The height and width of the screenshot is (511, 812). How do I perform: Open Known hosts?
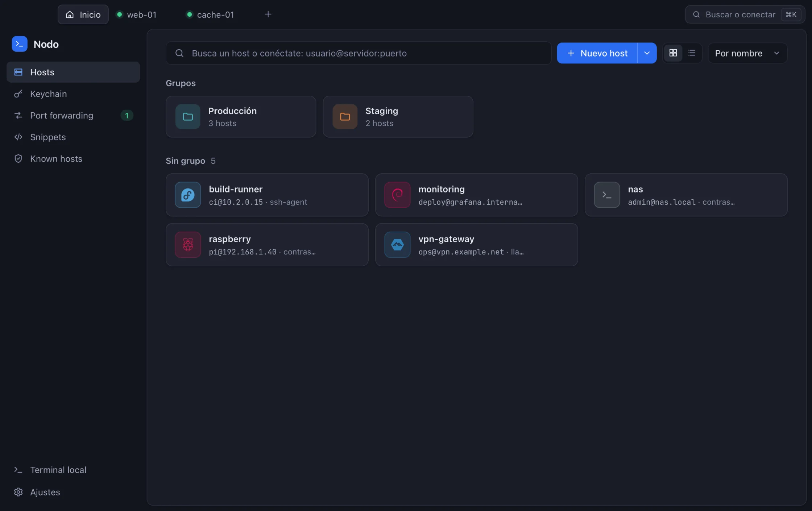pyautogui.click(x=73, y=159)
